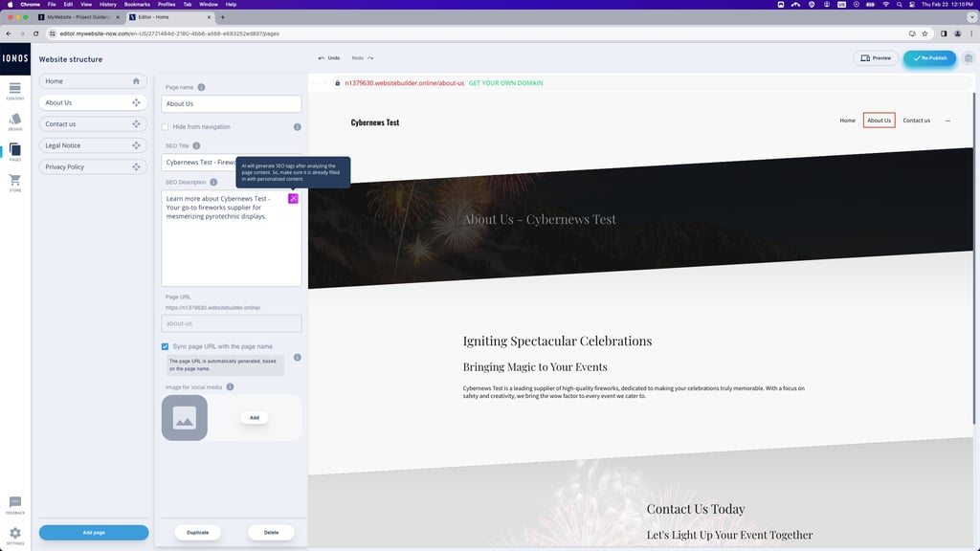Go back in the browser

[x=8, y=33]
